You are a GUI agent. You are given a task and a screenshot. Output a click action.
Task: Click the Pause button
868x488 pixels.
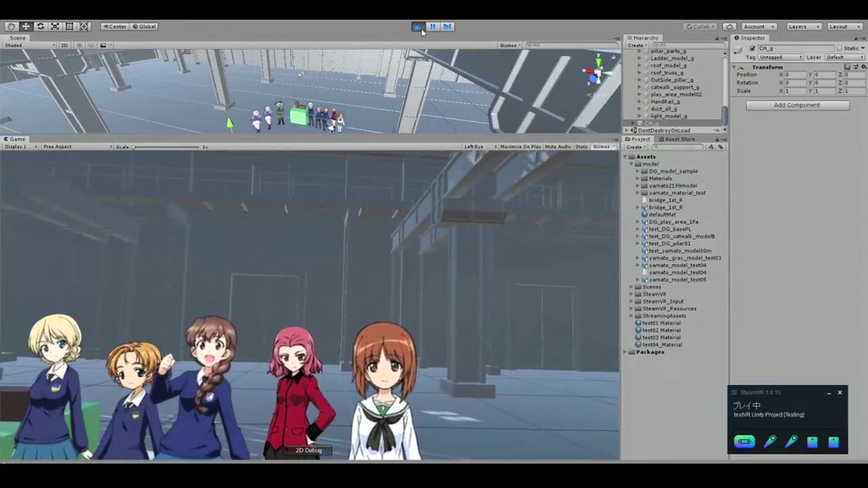[x=433, y=26]
